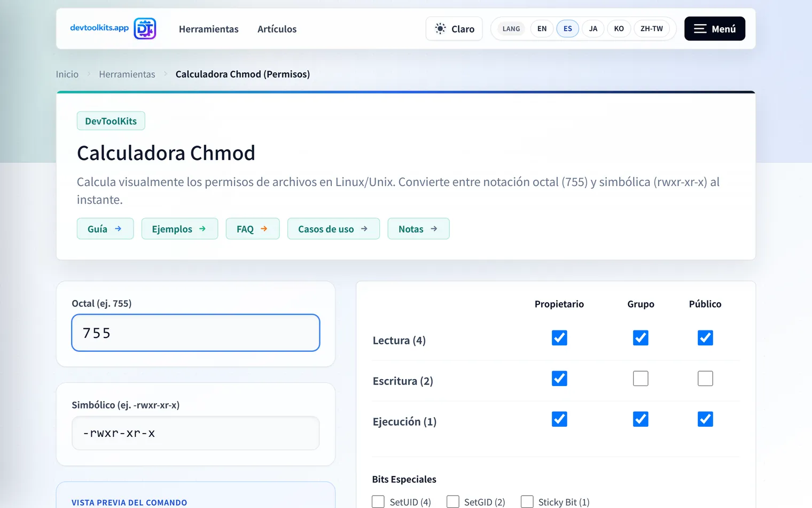Click the Bits Especiales heading

pos(404,479)
